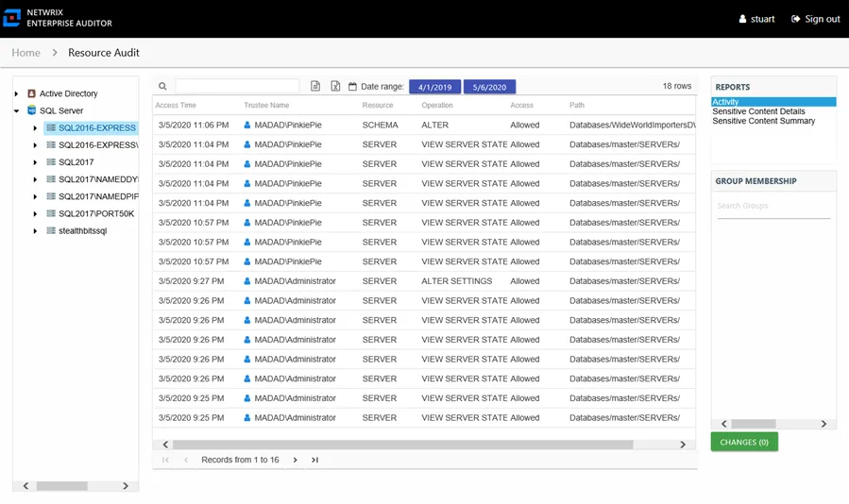
Task: Click the Active Directory book icon
Action: click(x=31, y=93)
